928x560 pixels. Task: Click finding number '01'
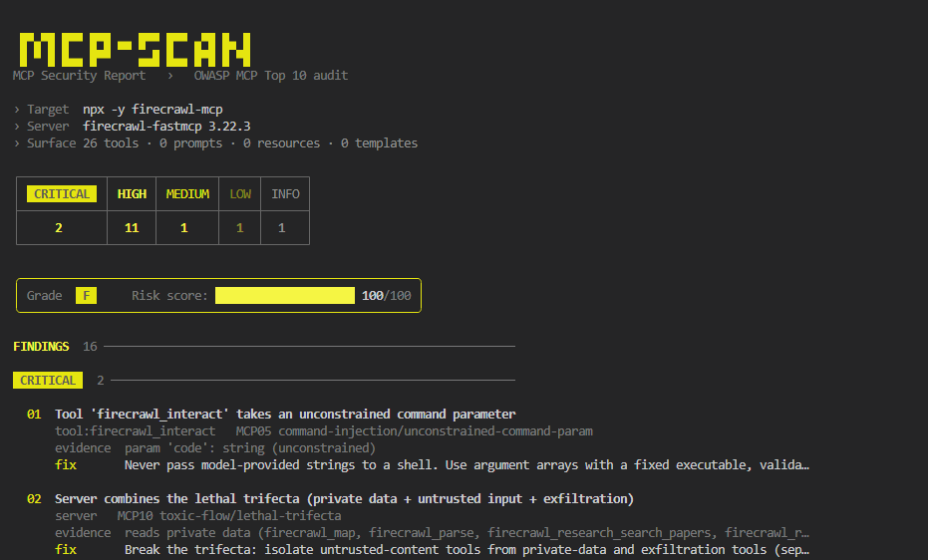34,414
